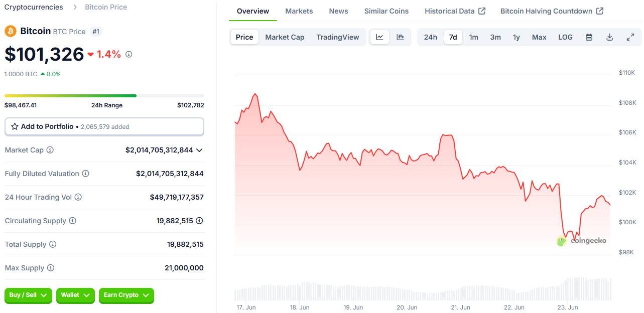Click the 1.0000 BTC text
The width and height of the screenshot is (644, 313).
[21, 74]
